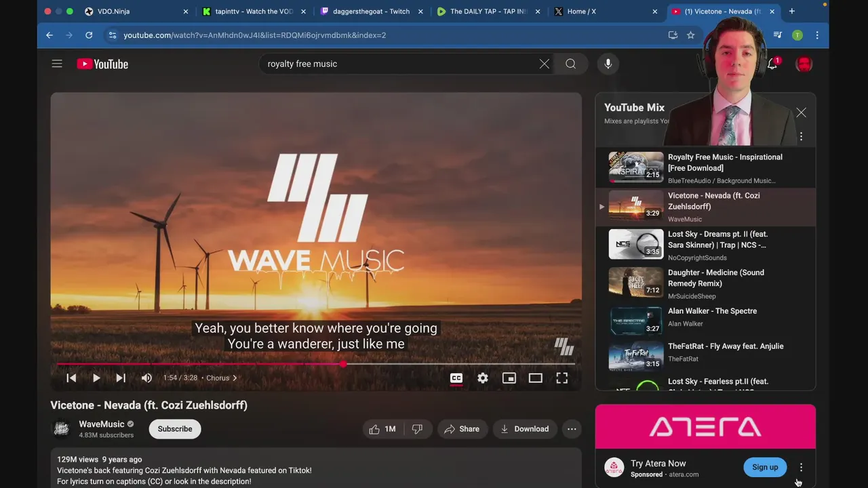Clear the search box text

pos(544,64)
